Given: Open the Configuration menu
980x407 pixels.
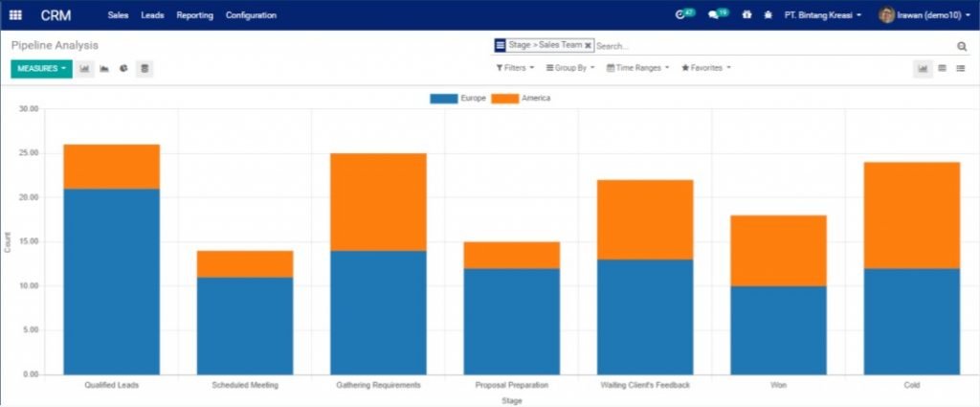Looking at the screenshot, I should click(x=252, y=15).
